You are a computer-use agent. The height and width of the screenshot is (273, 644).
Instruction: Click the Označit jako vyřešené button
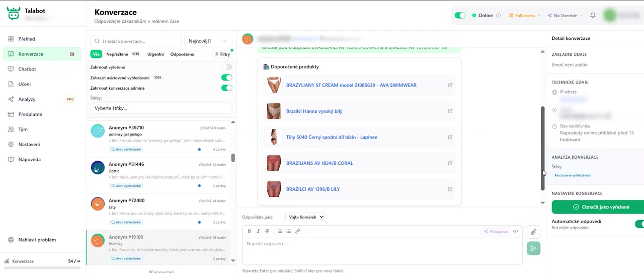(598, 207)
